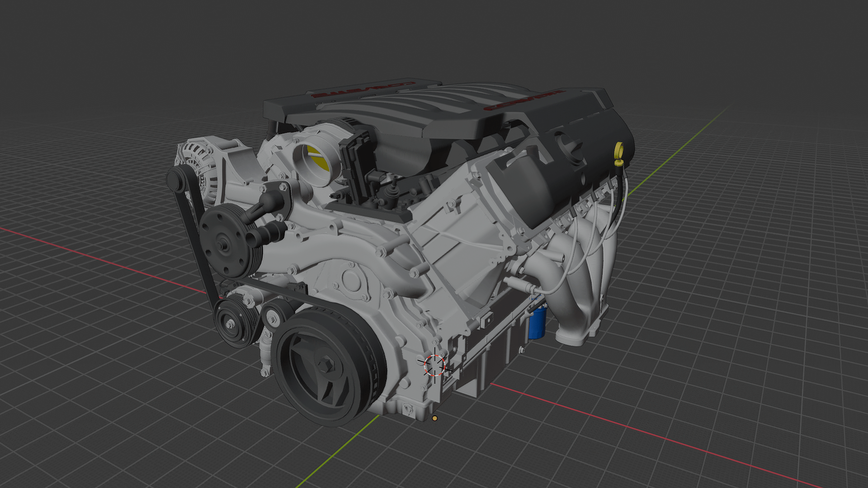Select the large crankshaft pulley
The image size is (868, 488).
coord(330,366)
